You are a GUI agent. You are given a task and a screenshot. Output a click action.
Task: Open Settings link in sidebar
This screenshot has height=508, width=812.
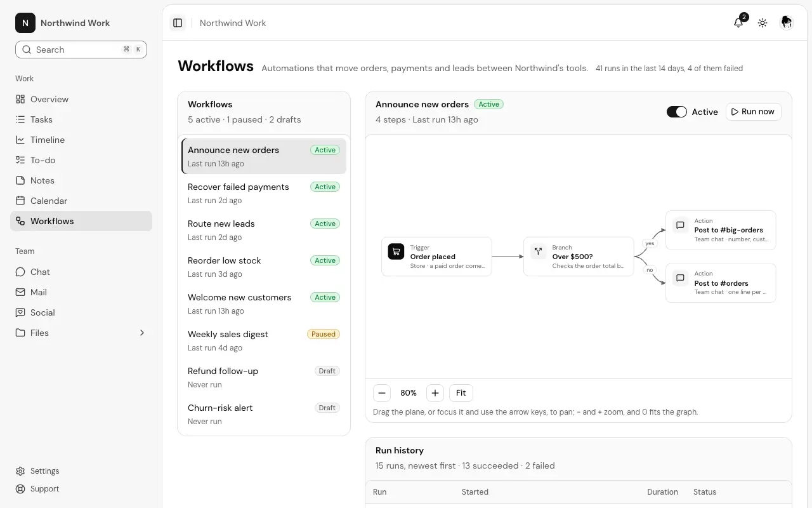[81, 471]
